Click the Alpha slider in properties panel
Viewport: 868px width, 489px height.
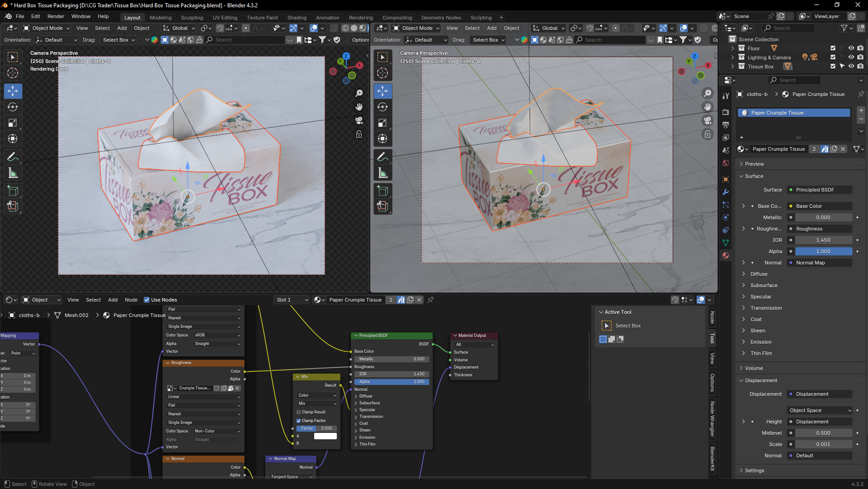823,251
